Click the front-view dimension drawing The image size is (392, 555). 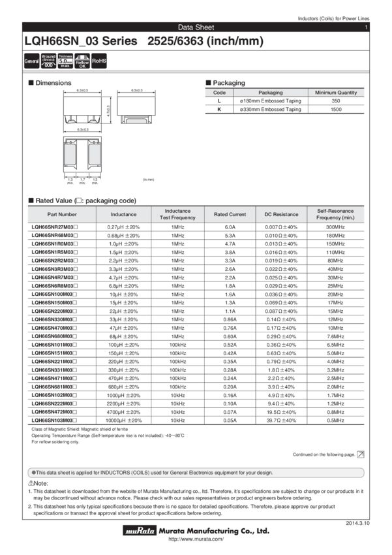click(x=82, y=110)
